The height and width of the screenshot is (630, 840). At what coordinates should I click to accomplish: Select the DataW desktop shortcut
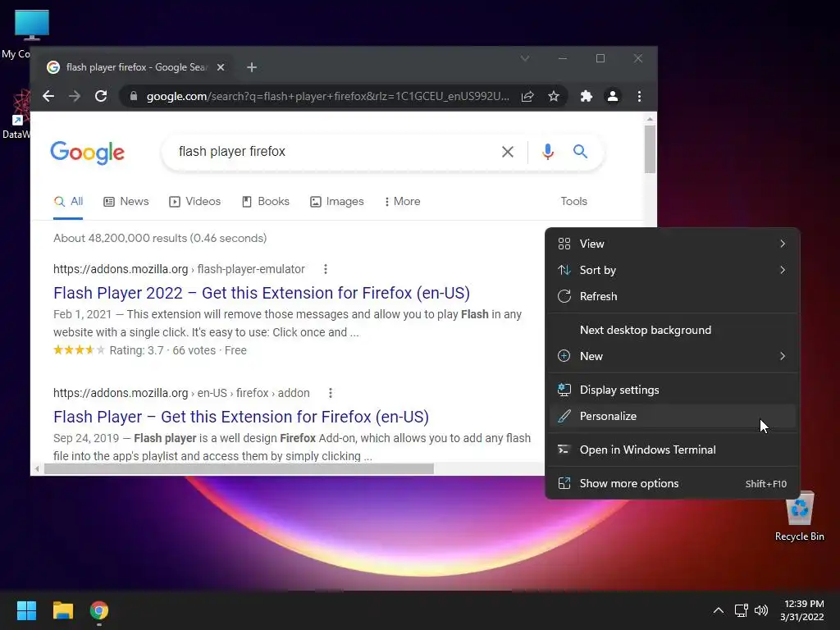pyautogui.click(x=16, y=115)
